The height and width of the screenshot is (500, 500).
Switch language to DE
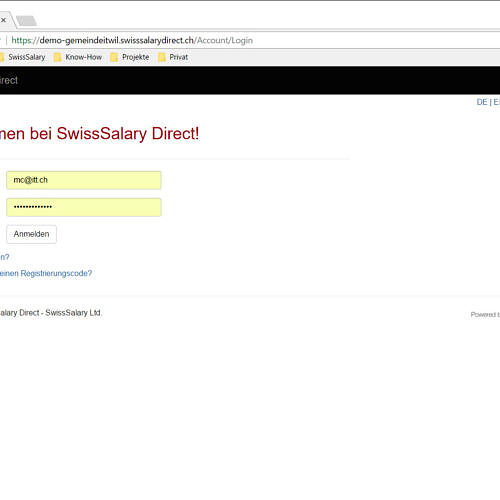click(482, 102)
